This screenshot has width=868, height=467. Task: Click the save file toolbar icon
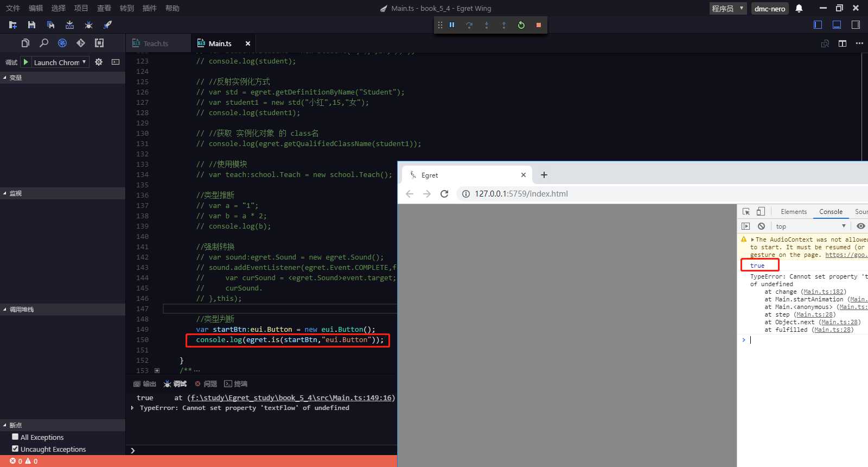[x=31, y=25]
